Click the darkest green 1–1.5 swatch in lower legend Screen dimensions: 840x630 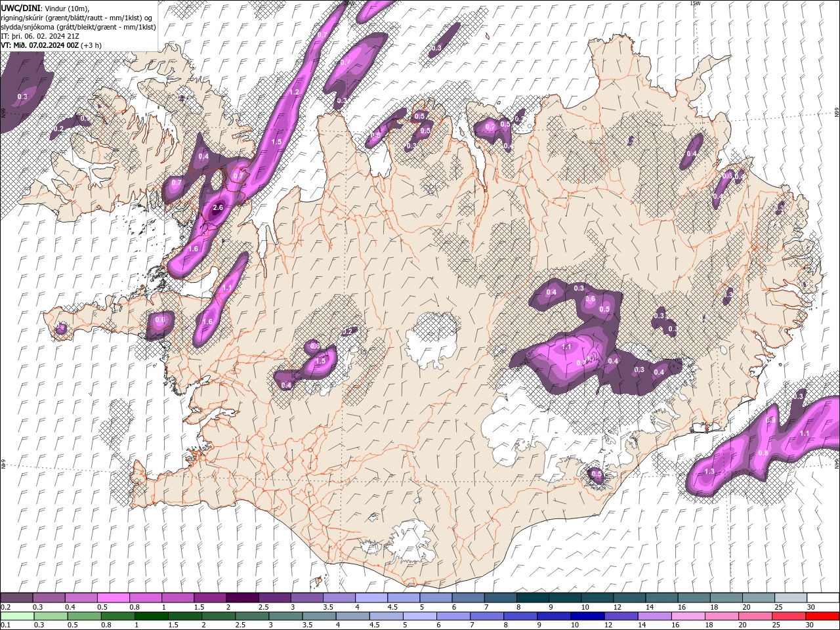[152, 616]
